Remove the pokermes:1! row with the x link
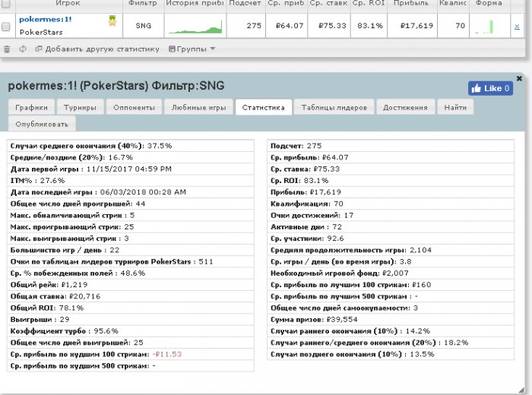Viewport: 532px width, 395px height. point(517,26)
